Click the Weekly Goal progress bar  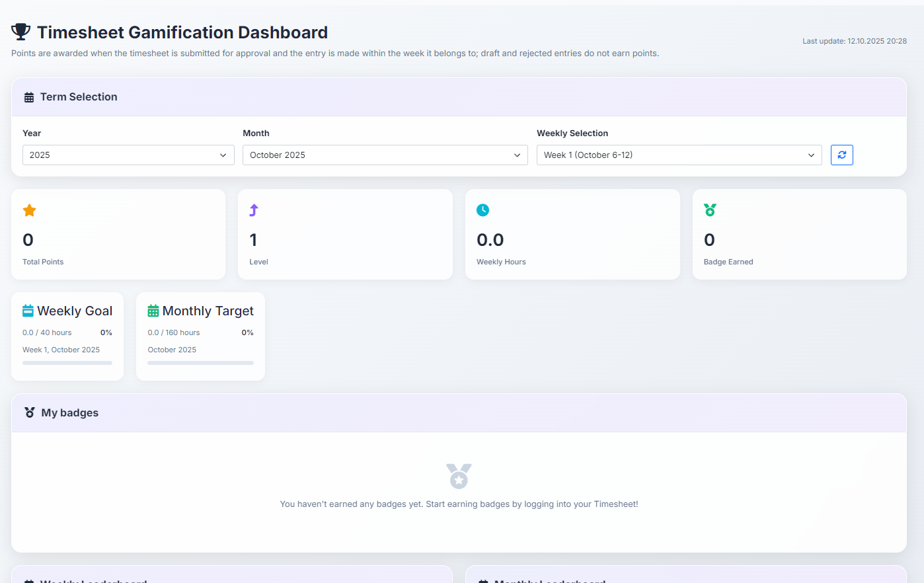pyautogui.click(x=67, y=362)
